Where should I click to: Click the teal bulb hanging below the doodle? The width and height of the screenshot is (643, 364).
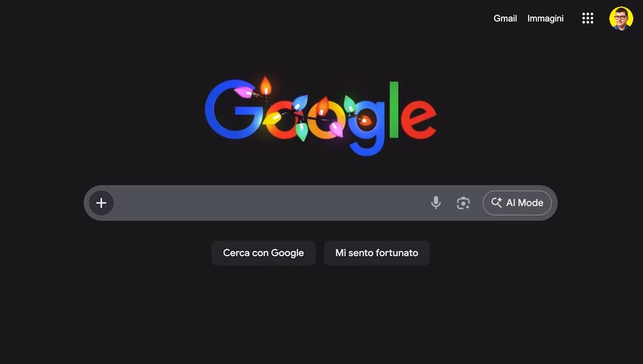pos(302,131)
